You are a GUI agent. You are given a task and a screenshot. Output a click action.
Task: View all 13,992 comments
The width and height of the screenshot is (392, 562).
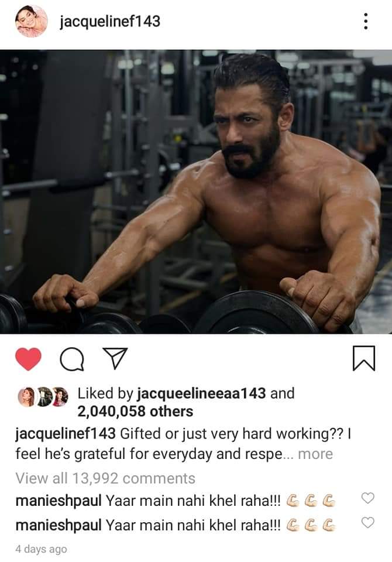(x=105, y=478)
